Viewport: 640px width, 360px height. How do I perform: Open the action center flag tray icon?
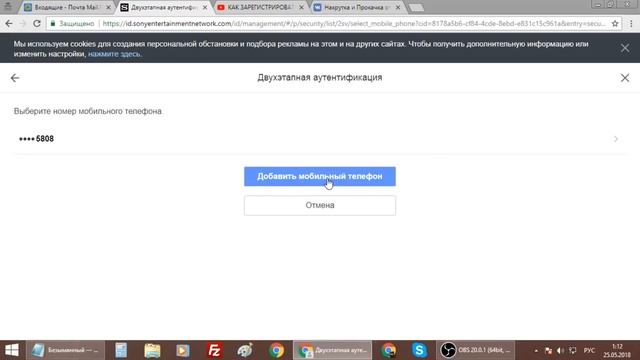(548, 351)
